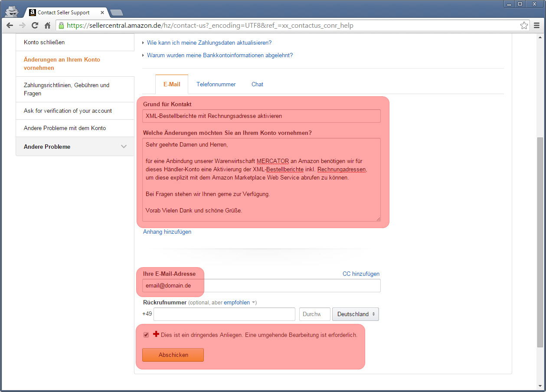Image resolution: width=546 pixels, height=392 pixels.
Task: Click the textarea resize grip
Action: click(x=378, y=219)
